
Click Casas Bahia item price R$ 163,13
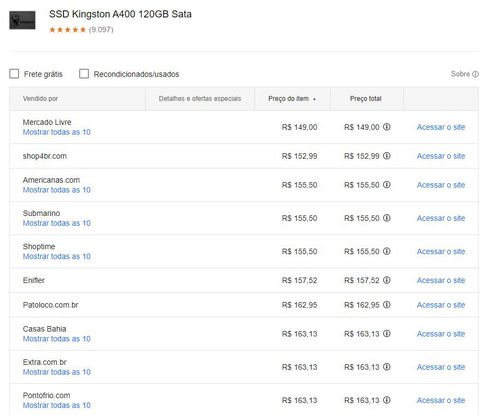coord(299,334)
